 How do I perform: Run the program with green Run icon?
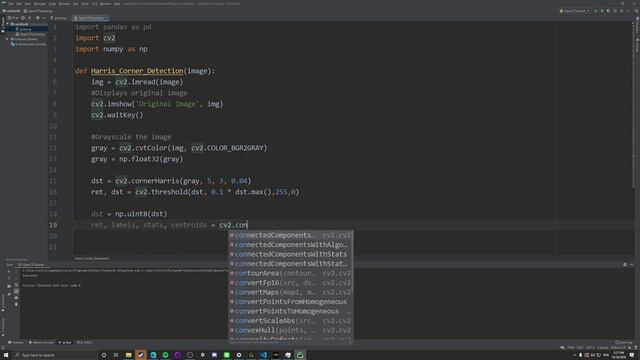596,11
